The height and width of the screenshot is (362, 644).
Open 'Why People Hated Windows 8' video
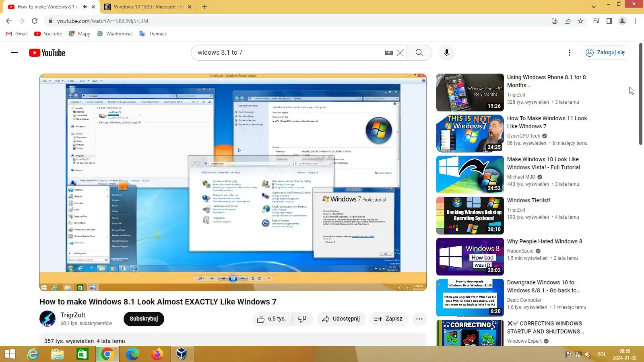tap(545, 241)
